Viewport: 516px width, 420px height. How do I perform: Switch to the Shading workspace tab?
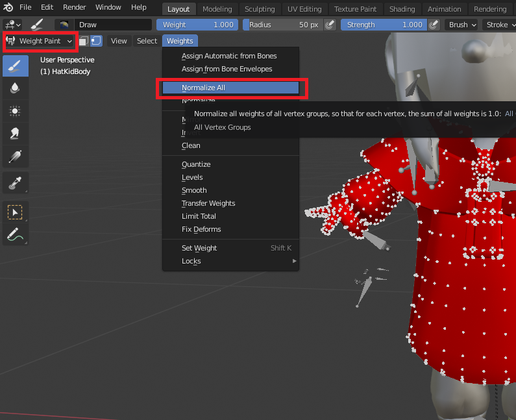(402, 9)
